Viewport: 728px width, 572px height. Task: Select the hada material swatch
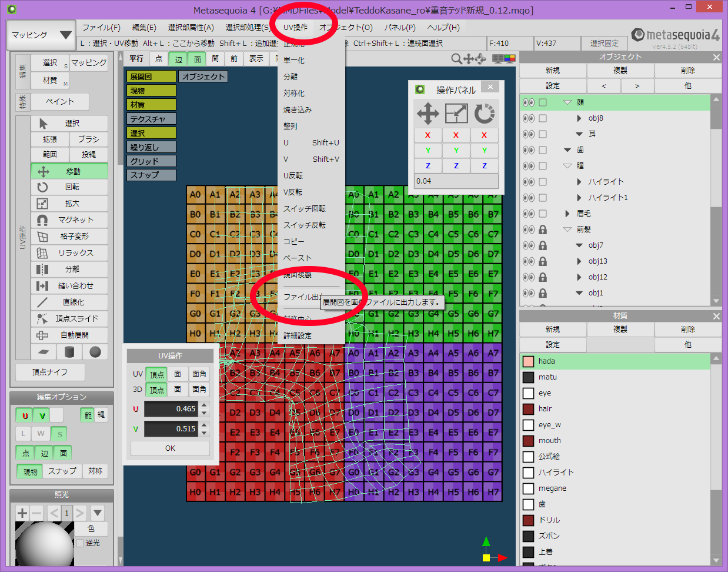pos(528,361)
